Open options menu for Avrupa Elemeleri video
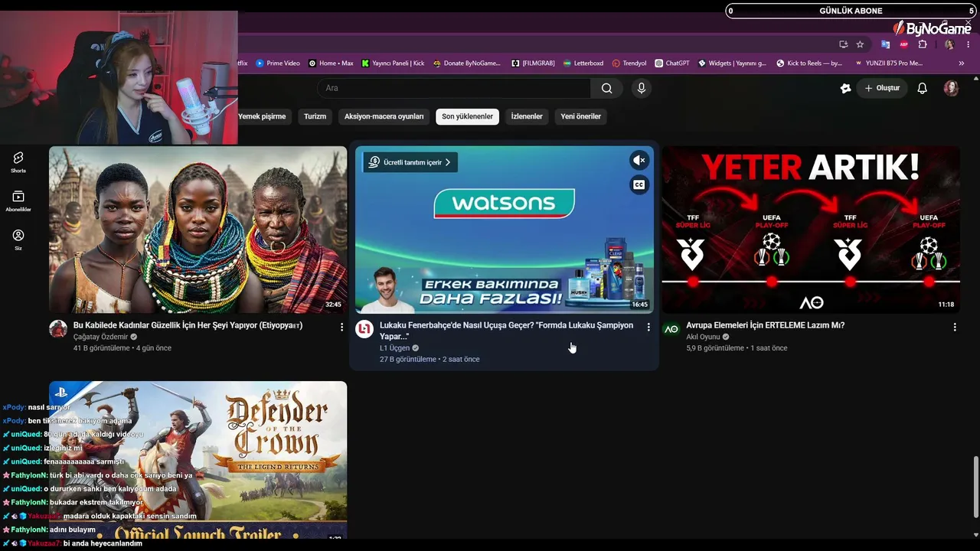Screen dimensions: 980x551 pyautogui.click(x=955, y=327)
